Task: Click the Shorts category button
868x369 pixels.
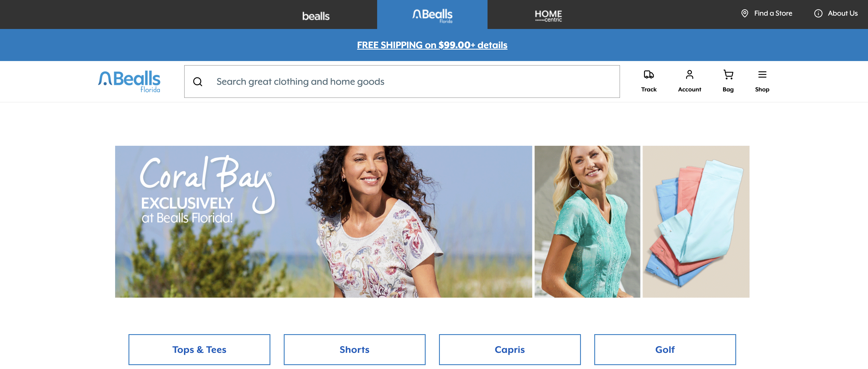Action: point(355,349)
